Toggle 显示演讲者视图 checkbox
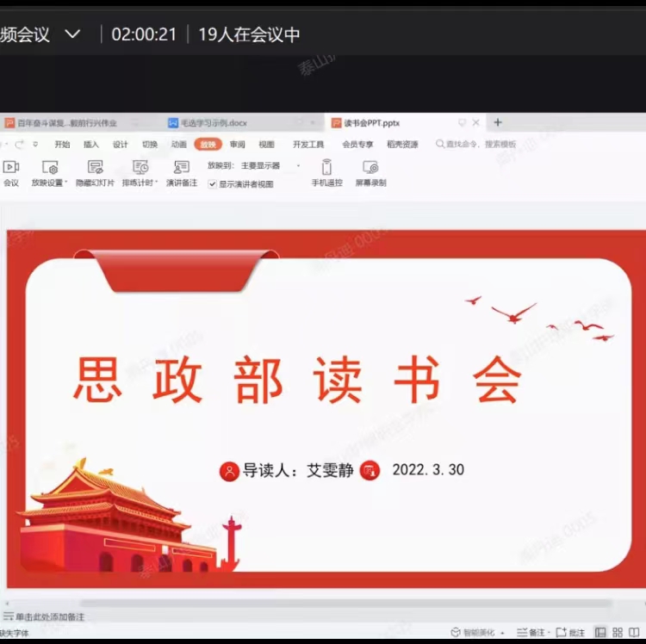Screen dimensions: 646x644 213,184
